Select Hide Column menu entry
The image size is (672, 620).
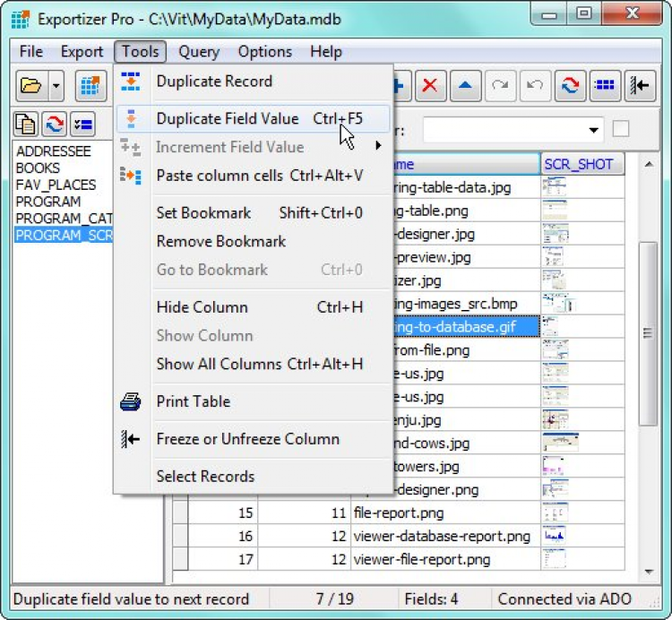pos(254,307)
